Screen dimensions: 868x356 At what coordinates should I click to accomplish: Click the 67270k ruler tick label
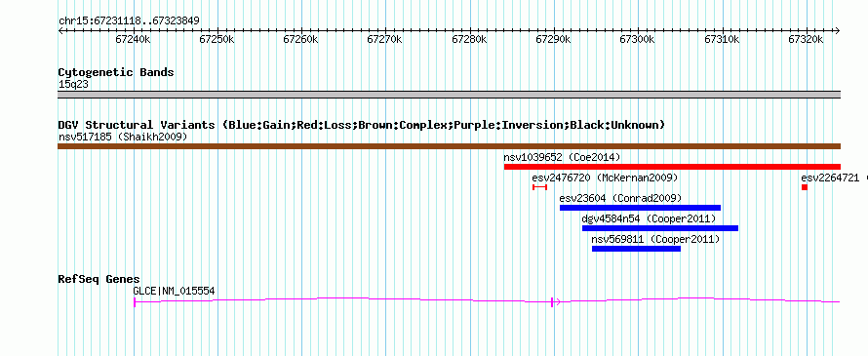[x=384, y=39]
